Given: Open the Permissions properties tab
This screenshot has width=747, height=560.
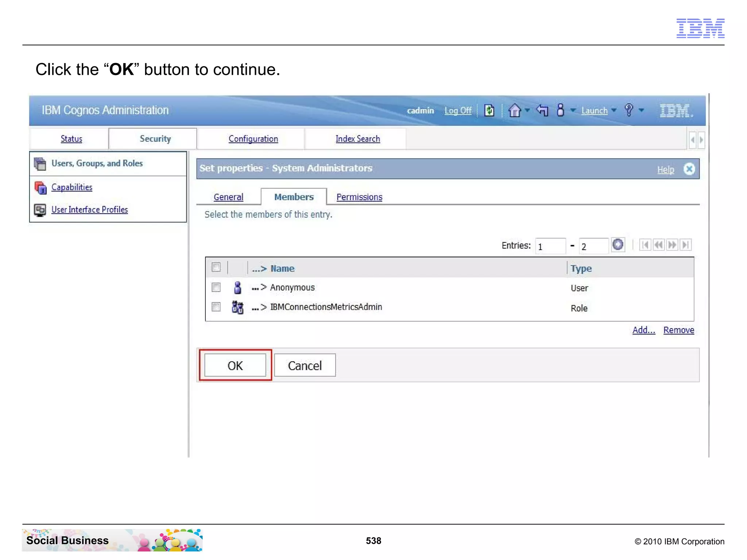Looking at the screenshot, I should (359, 197).
